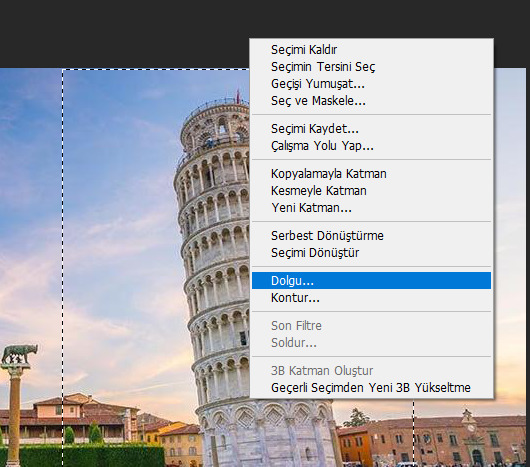Select Seçimin Tersini Seç menu entry
Viewport: 530px width, 467px height.
pyautogui.click(x=371, y=67)
